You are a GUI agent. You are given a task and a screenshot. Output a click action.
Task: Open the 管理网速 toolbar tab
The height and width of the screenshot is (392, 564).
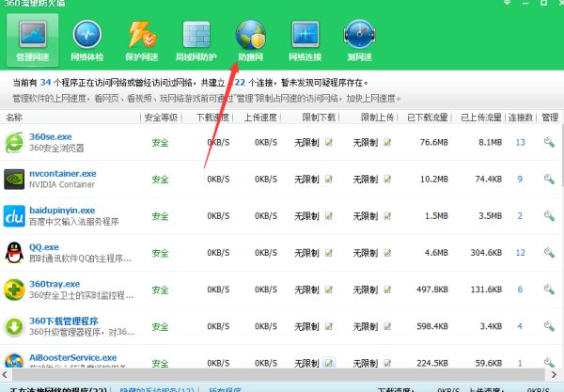pyautogui.click(x=32, y=40)
